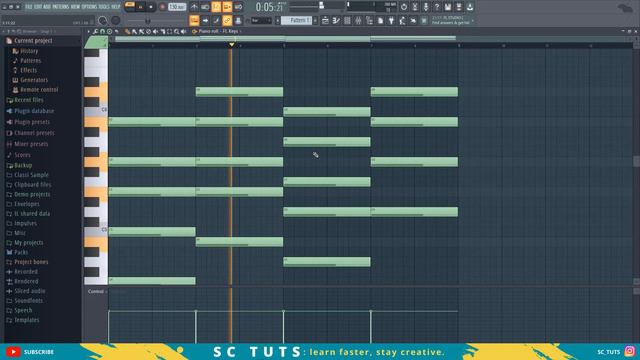Open the global Snap selector dropdown
Image resolution: width=640 pixels, height=360 pixels.
261,20
